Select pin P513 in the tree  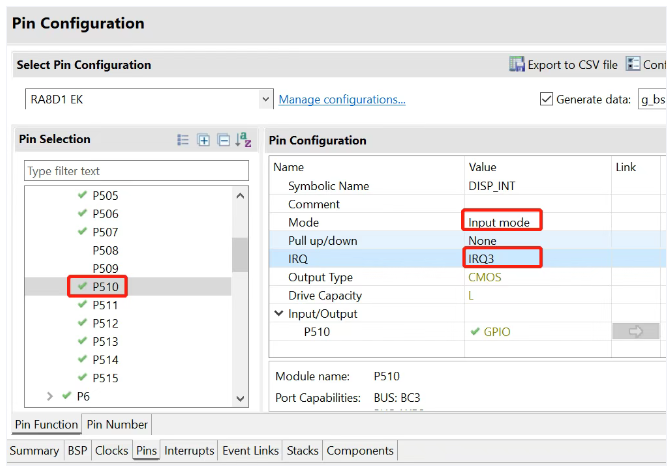point(105,341)
